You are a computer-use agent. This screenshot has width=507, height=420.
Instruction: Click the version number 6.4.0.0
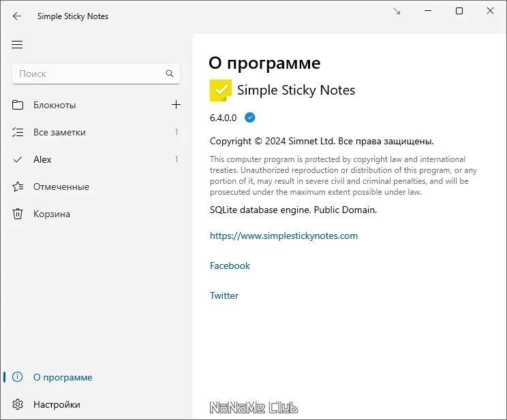pyautogui.click(x=223, y=118)
